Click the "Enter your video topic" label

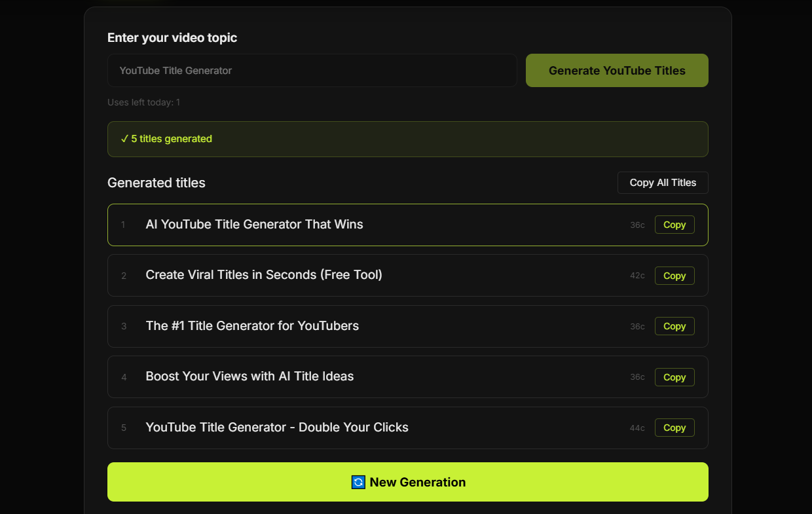point(172,38)
